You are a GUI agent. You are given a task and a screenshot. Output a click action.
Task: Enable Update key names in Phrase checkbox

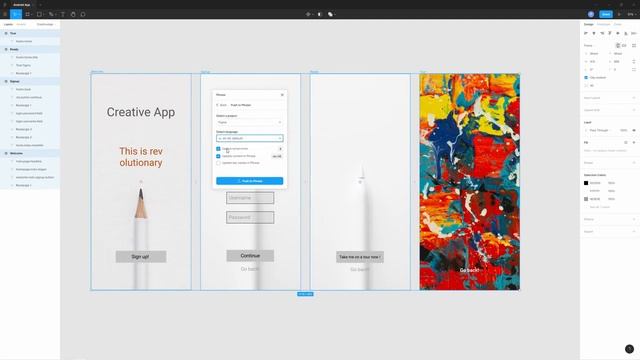click(x=218, y=163)
